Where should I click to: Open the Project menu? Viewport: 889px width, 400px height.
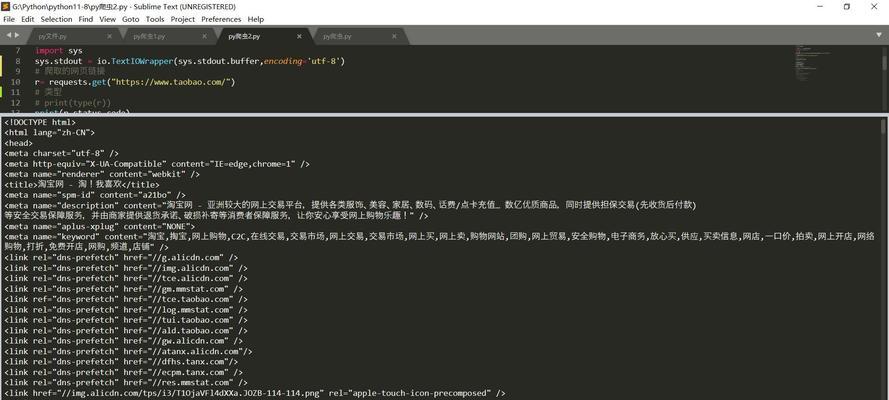tap(183, 19)
